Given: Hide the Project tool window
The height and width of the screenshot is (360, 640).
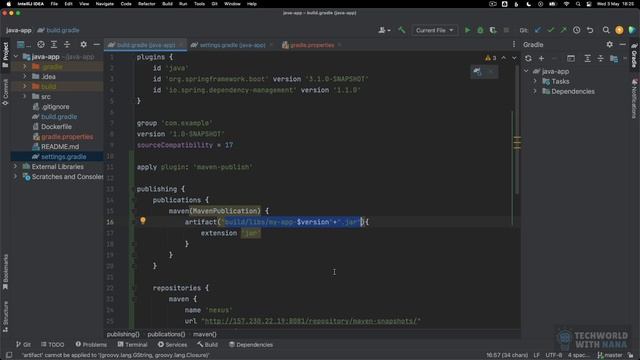Looking at the screenshot, I should (x=97, y=44).
